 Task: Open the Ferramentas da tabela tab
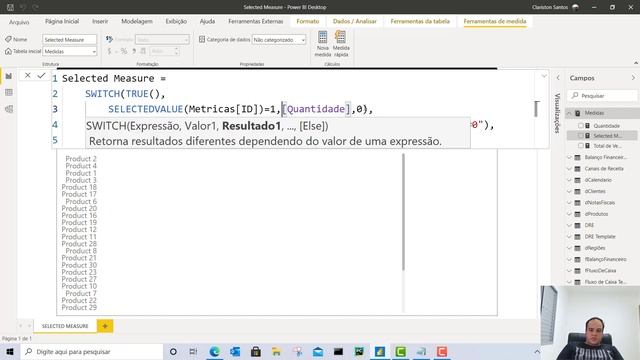pos(420,21)
